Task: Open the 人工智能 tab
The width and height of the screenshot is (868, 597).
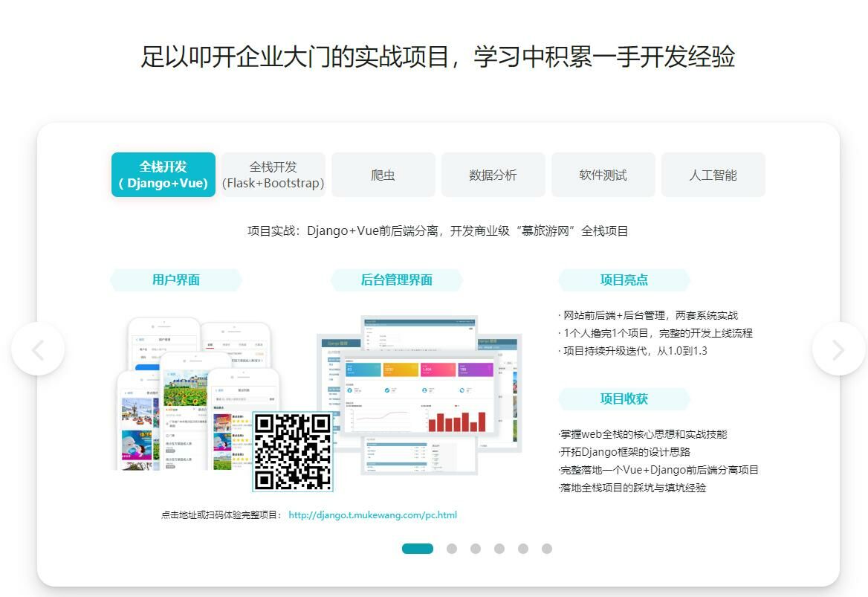Action: [713, 175]
